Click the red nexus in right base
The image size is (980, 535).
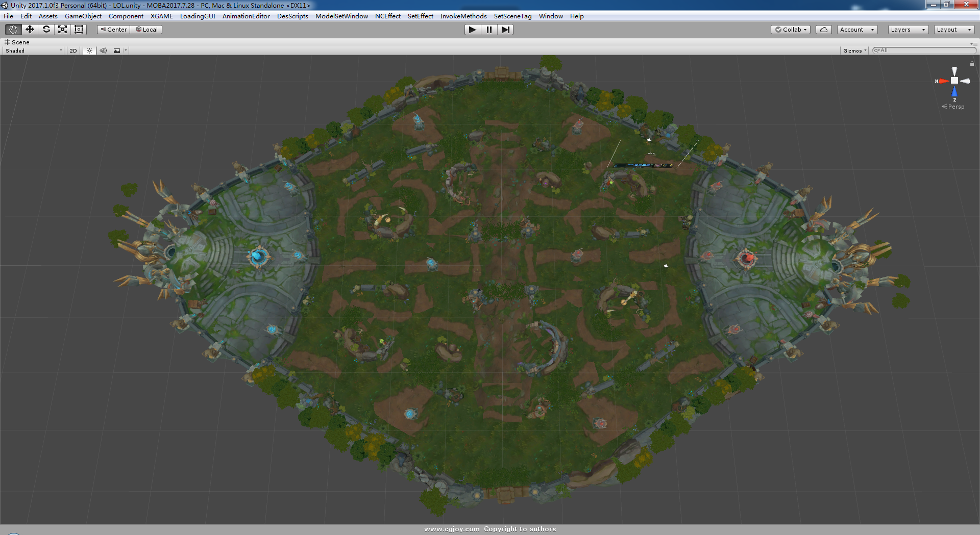746,258
